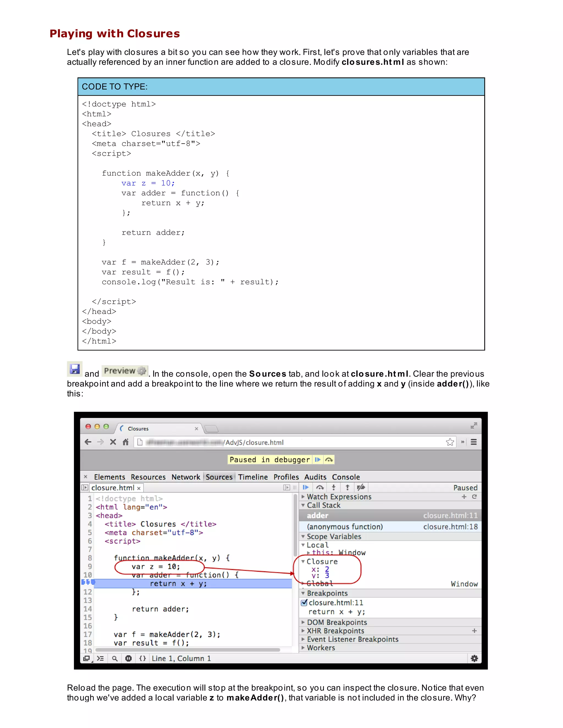
Task: Open the Timeline tab
Action: point(253,477)
